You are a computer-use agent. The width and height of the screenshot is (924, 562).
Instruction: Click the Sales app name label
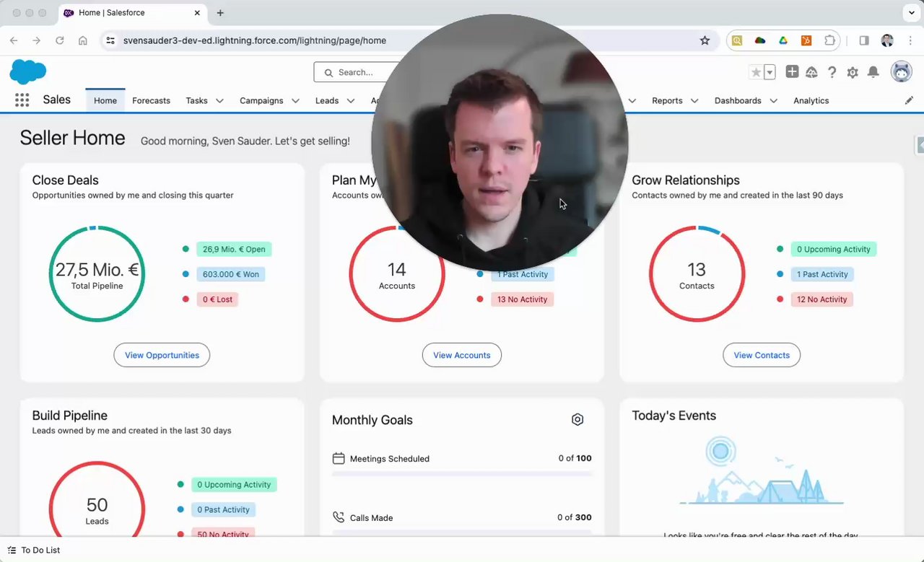[x=57, y=100]
